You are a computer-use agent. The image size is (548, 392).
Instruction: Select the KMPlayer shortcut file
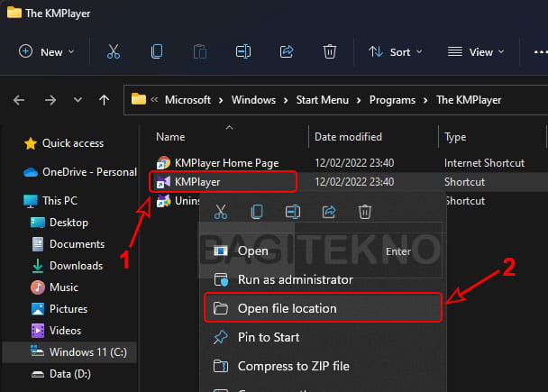point(197,182)
